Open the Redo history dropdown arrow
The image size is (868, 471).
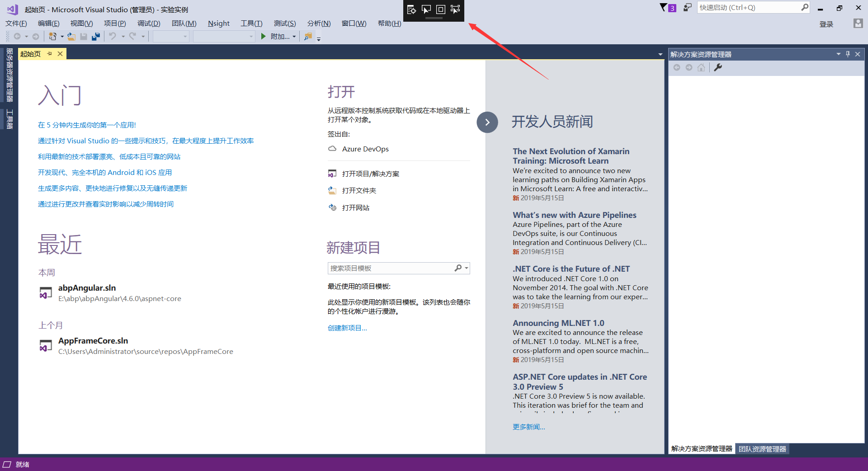click(x=143, y=37)
